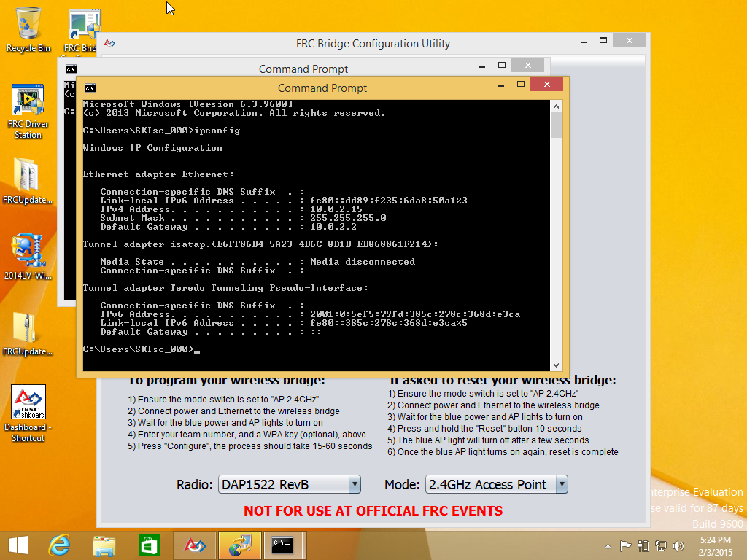Screen dimensions: 747x560
Task: Select the Recycle Bin desktop icon
Action: point(28,29)
